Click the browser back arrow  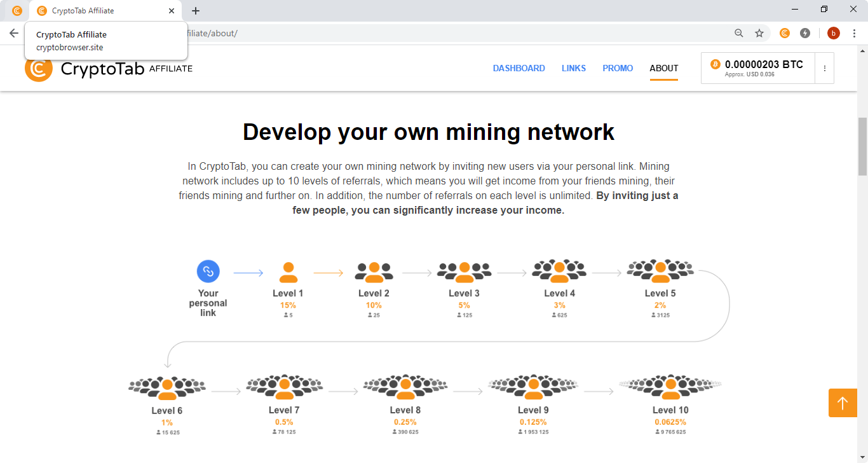tap(13, 33)
